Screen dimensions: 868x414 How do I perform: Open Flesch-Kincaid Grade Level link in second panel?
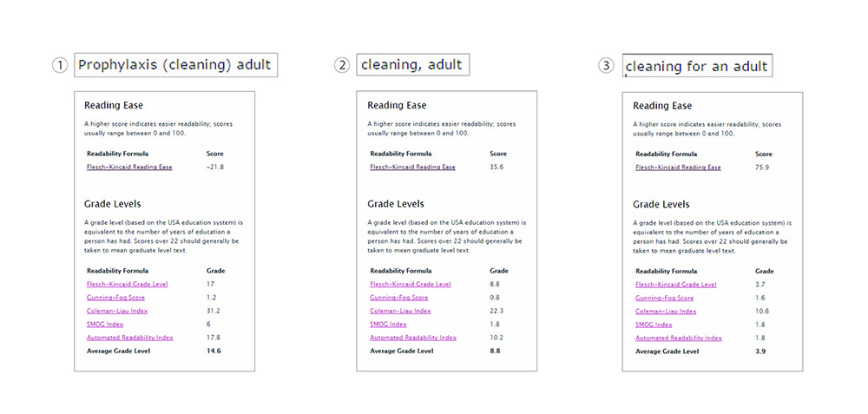click(411, 285)
